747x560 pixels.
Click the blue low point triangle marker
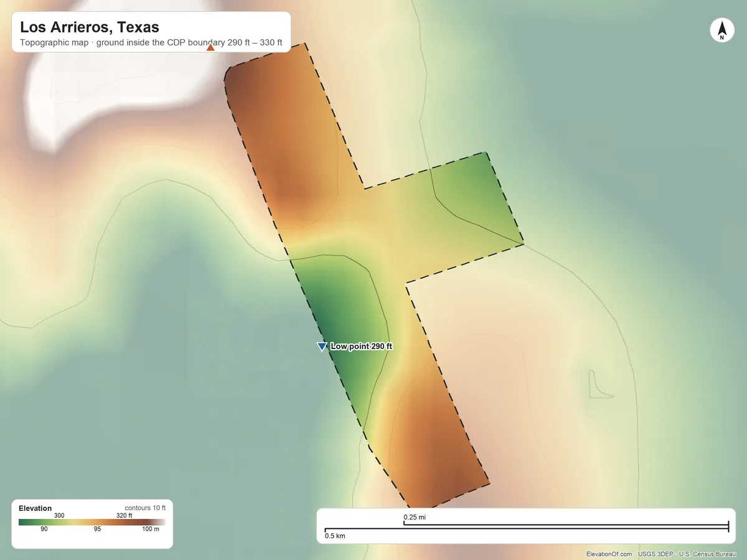pyautogui.click(x=322, y=347)
